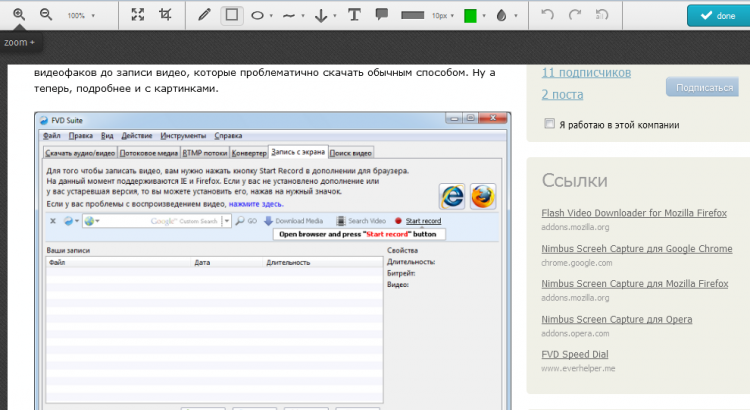Click the zoom out magnifier icon
750x410 pixels.
46,15
